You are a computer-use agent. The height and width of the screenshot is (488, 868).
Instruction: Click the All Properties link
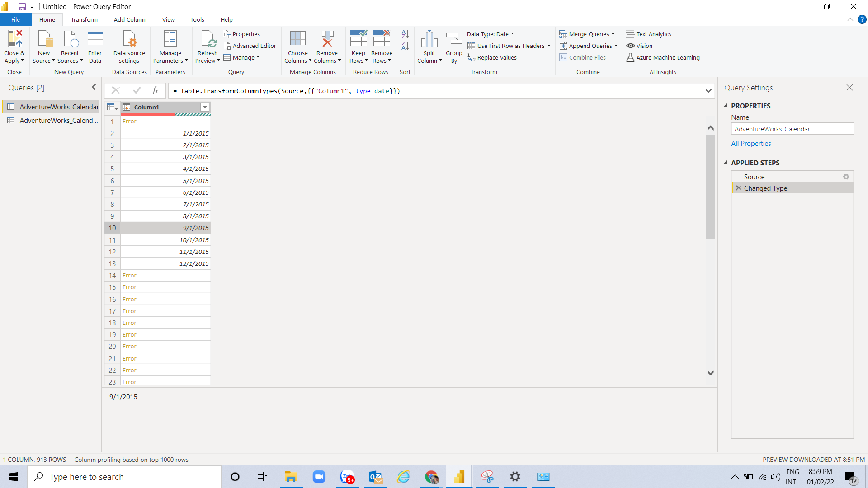click(751, 143)
